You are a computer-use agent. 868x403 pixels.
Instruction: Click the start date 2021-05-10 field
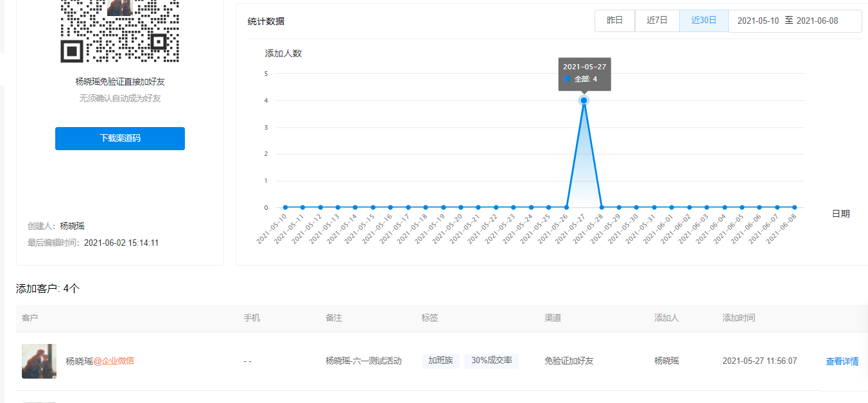[758, 21]
